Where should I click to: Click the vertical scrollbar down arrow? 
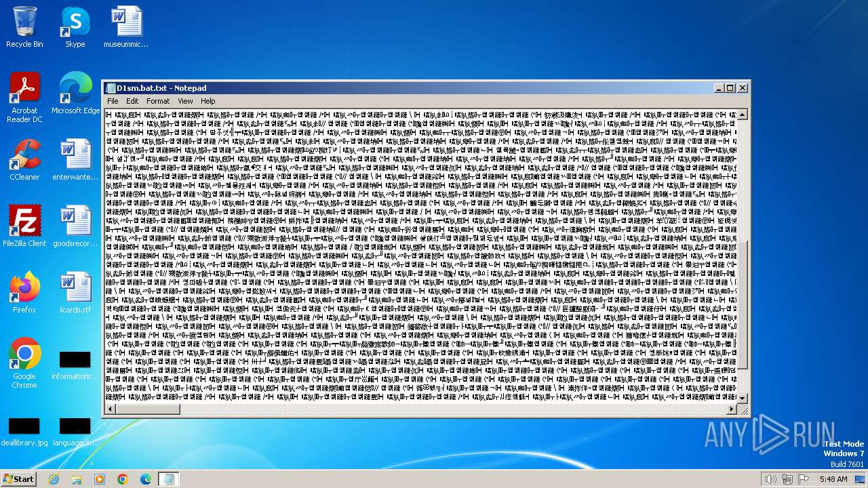742,398
